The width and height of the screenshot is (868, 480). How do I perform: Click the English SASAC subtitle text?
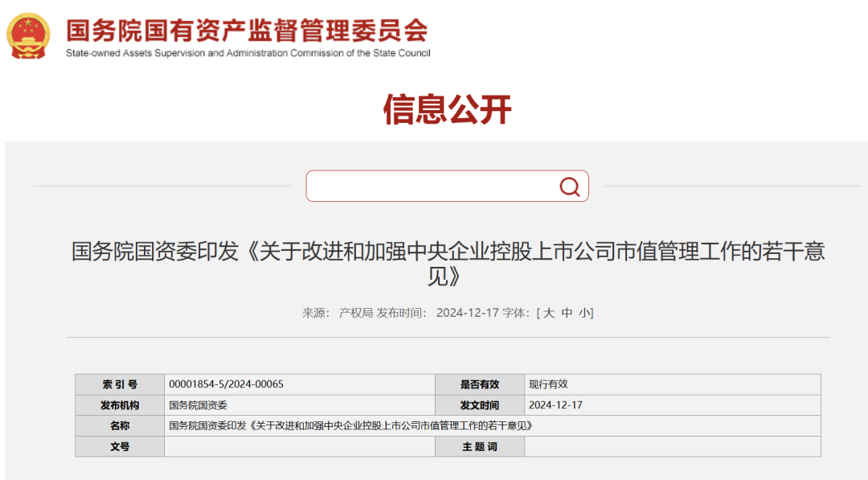(x=248, y=53)
